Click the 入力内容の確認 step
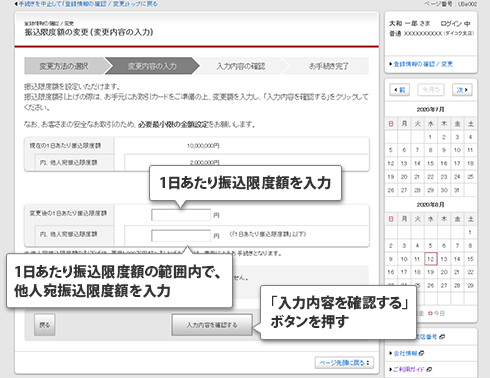The image size is (490, 378). click(241, 66)
